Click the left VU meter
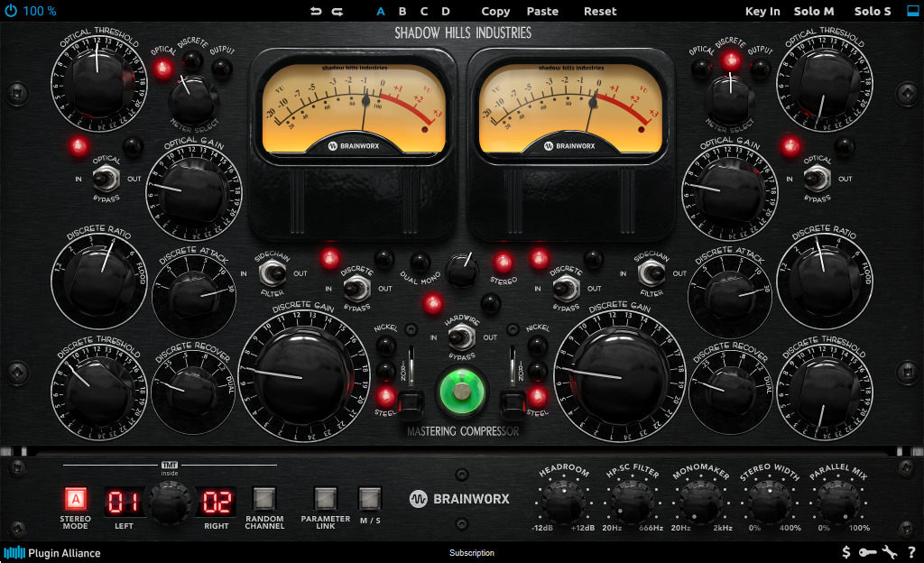This screenshot has height=563, width=924. coord(354,111)
